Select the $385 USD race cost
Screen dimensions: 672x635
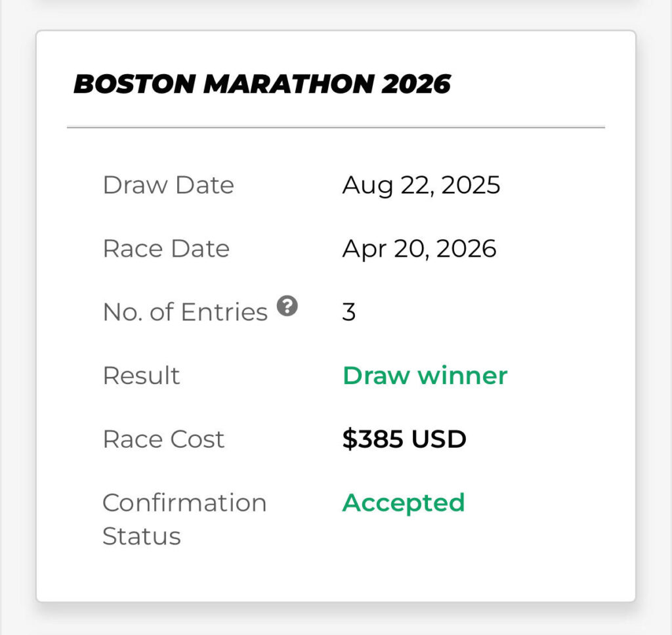404,439
